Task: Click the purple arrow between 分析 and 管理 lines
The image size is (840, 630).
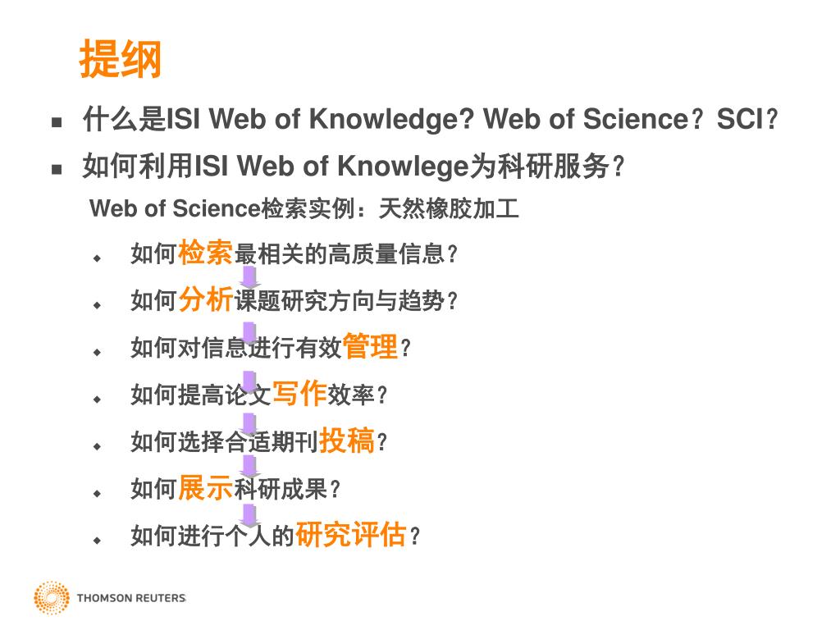Action: pos(250,331)
